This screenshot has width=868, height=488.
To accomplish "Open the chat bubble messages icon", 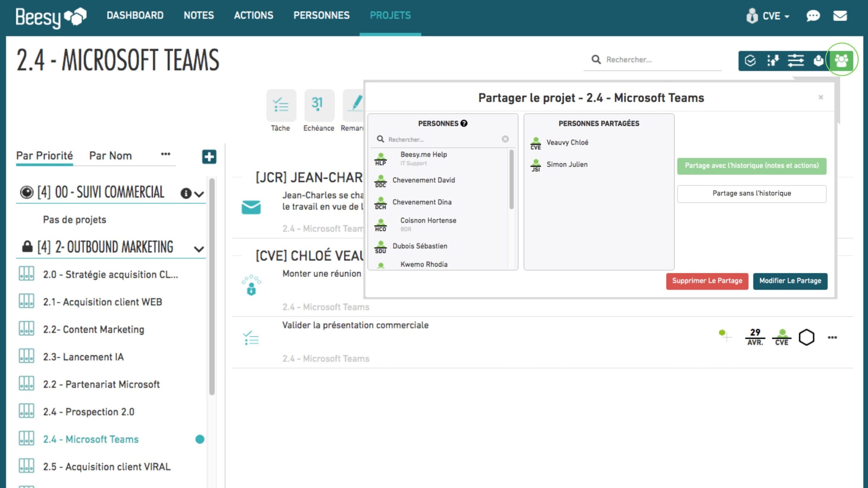I will [813, 15].
